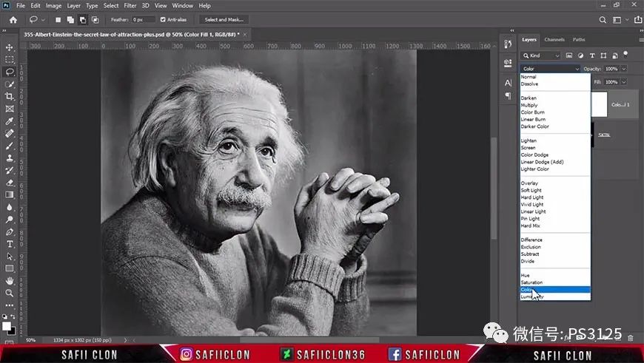Select the Crop tool
Screen dimensions: 644x363
point(10,96)
